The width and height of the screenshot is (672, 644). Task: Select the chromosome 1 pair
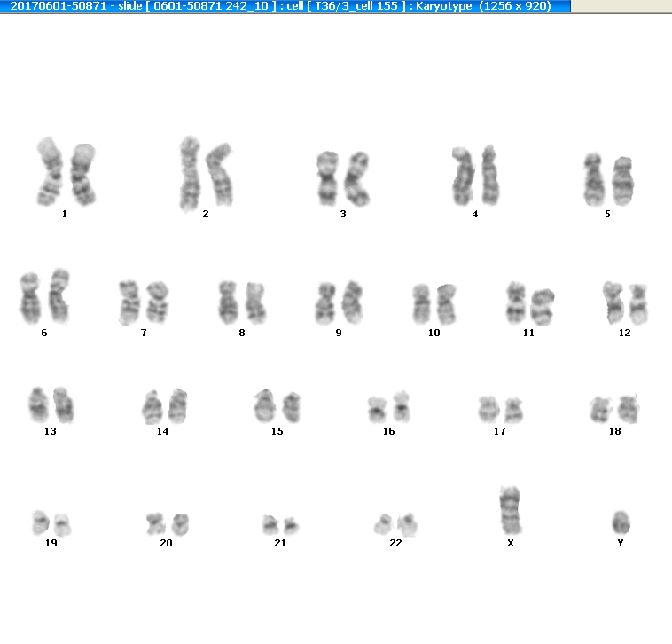[x=66, y=171]
